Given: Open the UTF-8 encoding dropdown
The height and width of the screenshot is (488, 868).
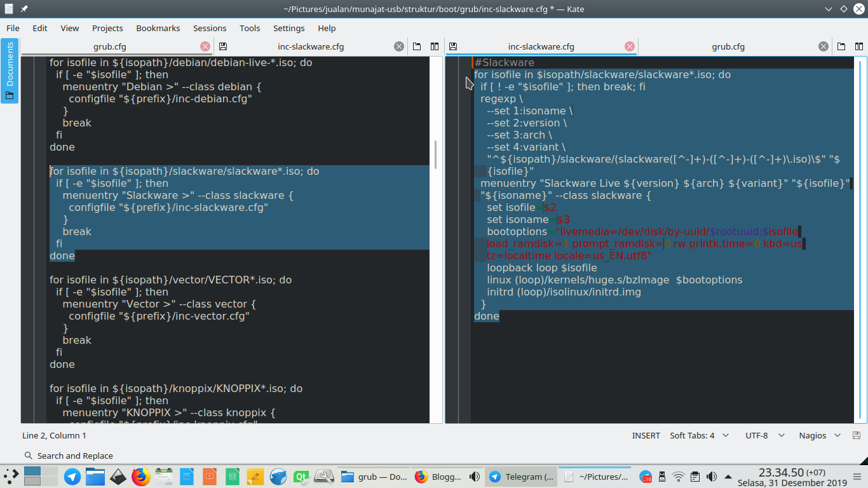Looking at the screenshot, I should tap(756, 435).
